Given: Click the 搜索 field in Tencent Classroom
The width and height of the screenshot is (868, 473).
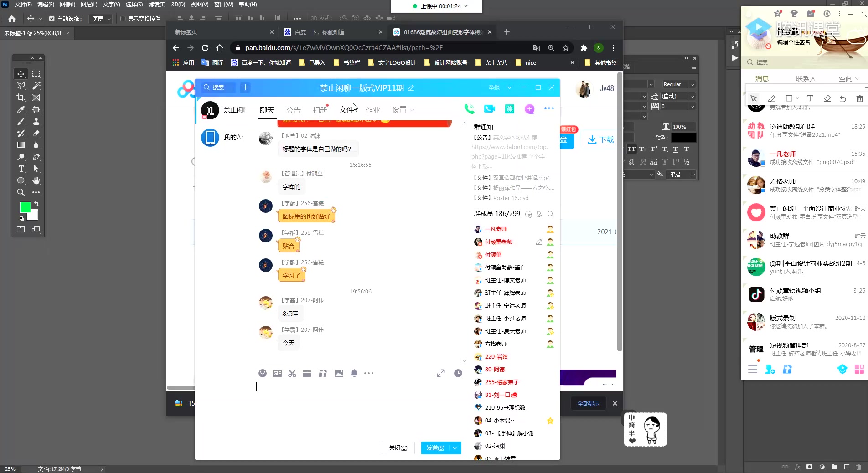Looking at the screenshot, I should [805, 62].
